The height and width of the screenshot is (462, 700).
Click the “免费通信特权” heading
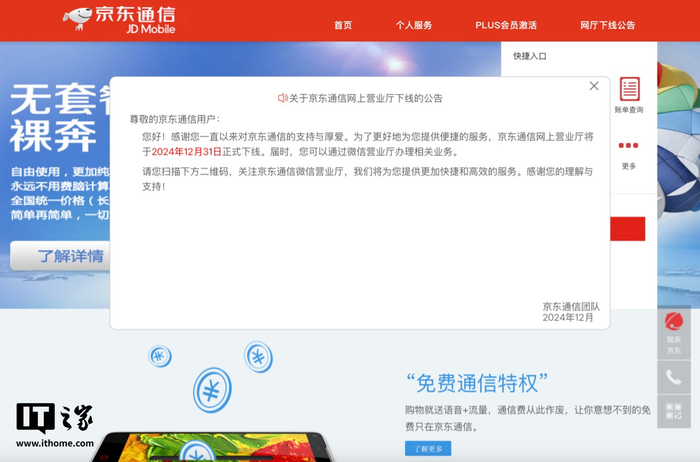click(477, 383)
